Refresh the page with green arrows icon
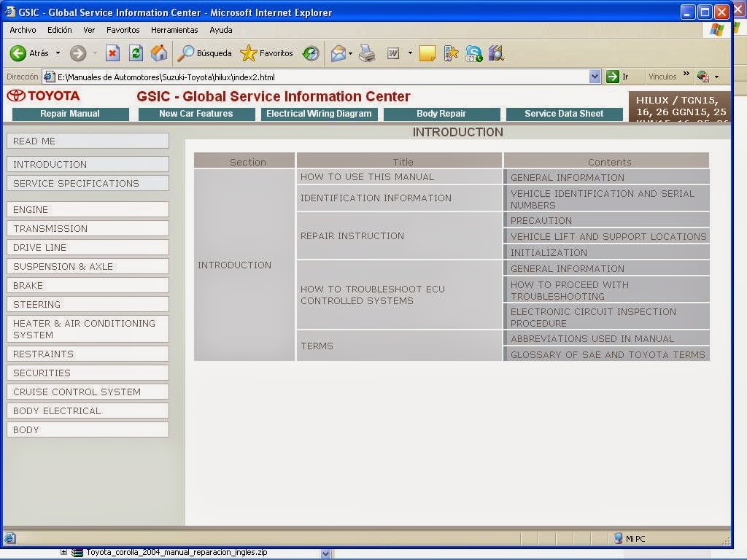 (x=136, y=52)
